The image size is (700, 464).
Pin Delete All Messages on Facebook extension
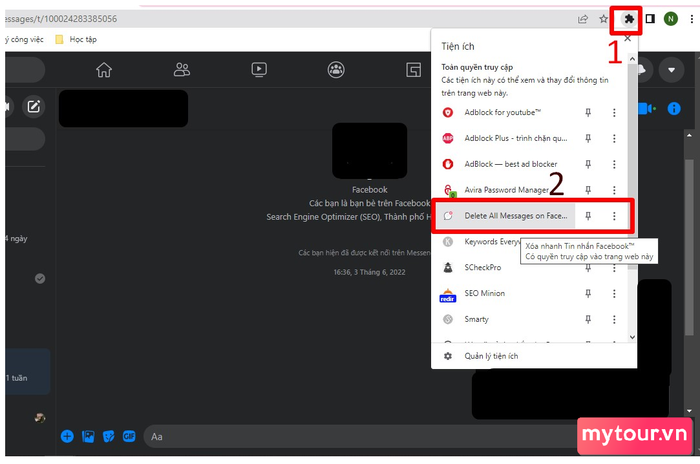(589, 216)
